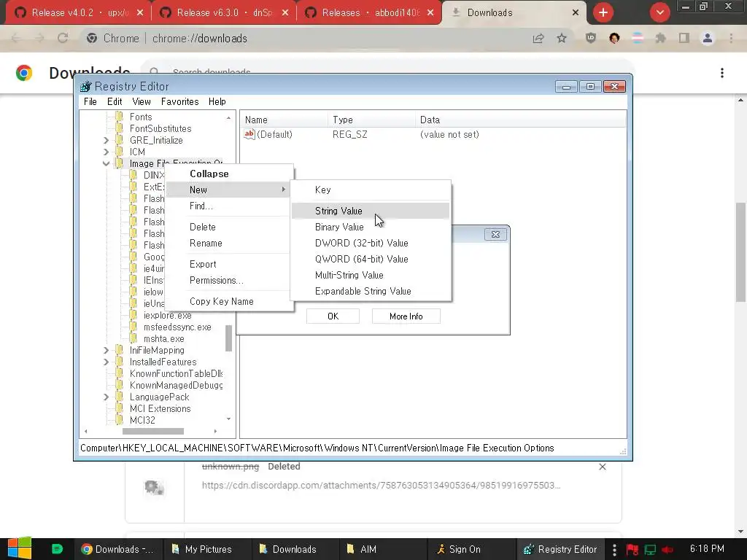Switch to the Release v6.3.0 dnSpy tab
This screenshot has height=560, width=747.
[x=223, y=13]
